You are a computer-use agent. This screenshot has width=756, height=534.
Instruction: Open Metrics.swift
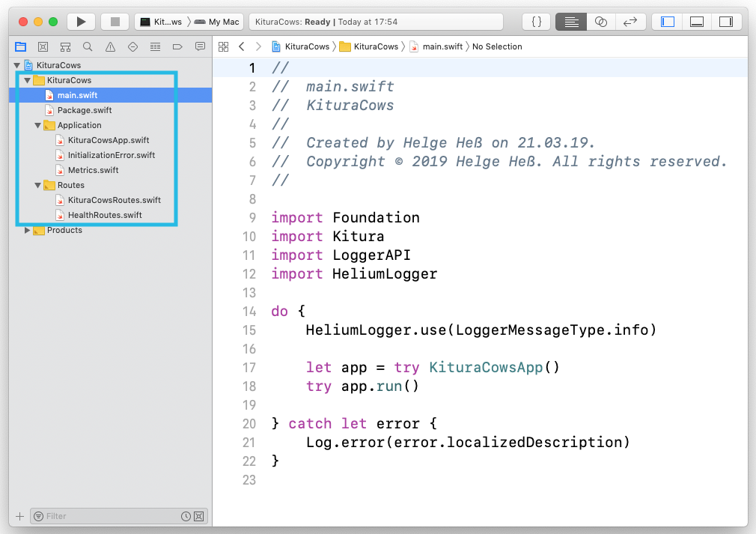pos(111,170)
